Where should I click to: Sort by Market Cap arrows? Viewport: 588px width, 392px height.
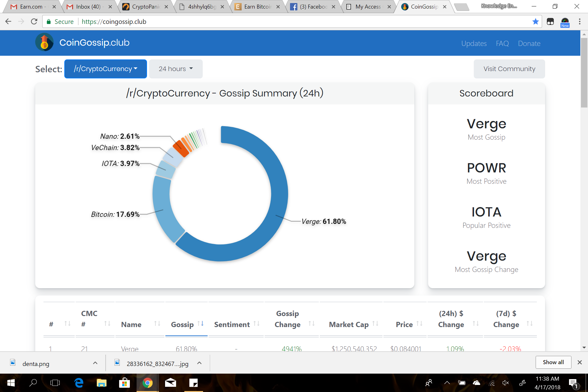pos(375,324)
